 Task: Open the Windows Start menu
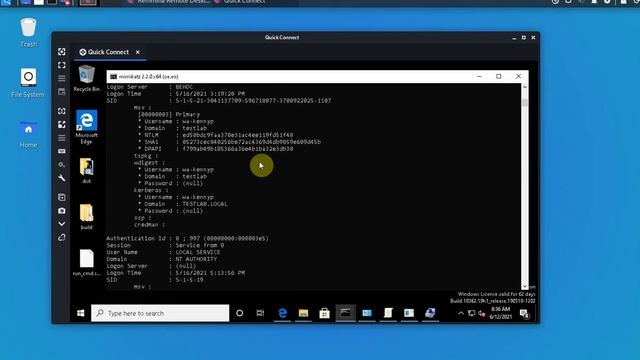[x=80, y=313]
